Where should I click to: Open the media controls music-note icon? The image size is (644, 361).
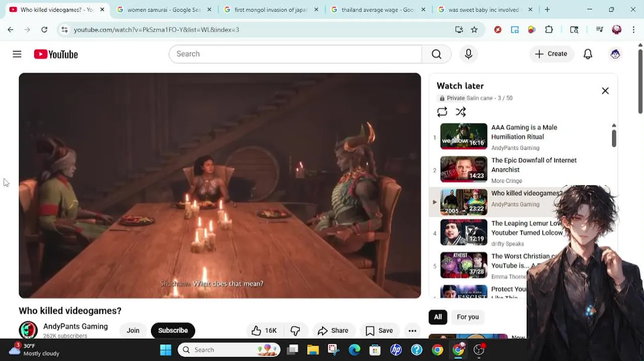click(x=599, y=30)
